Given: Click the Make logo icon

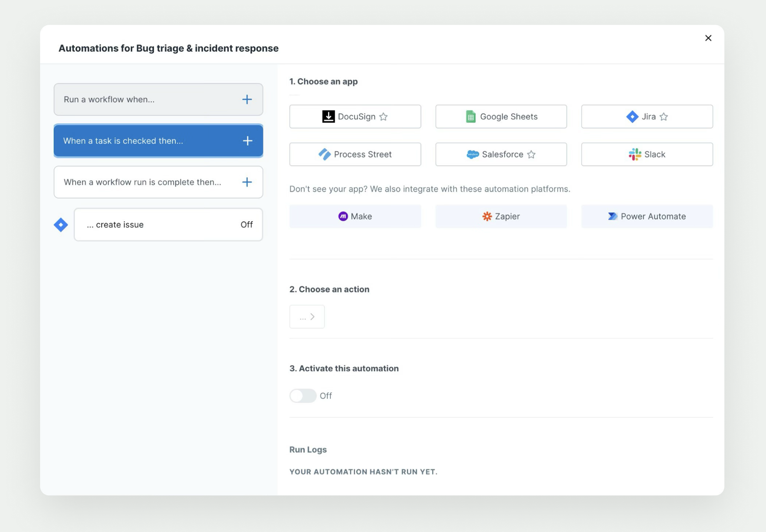Looking at the screenshot, I should (343, 216).
